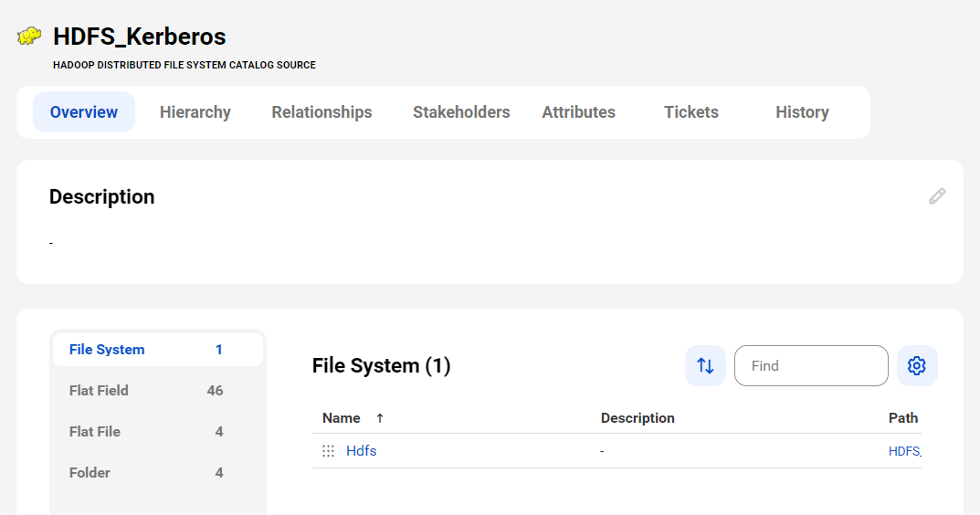Open table settings gear icon
Screen dimensions: 980x515
tap(917, 365)
